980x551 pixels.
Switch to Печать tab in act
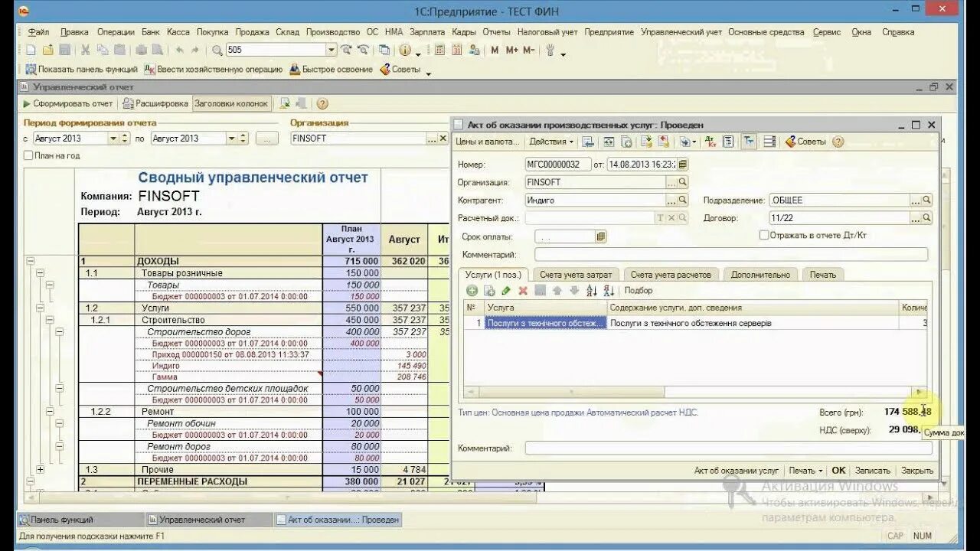click(x=823, y=274)
